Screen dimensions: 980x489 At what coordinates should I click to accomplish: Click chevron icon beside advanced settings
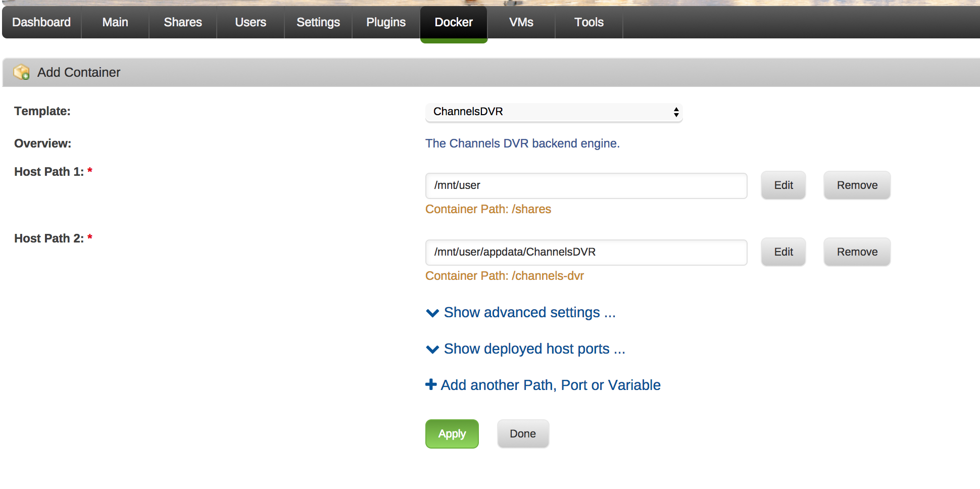tap(432, 313)
